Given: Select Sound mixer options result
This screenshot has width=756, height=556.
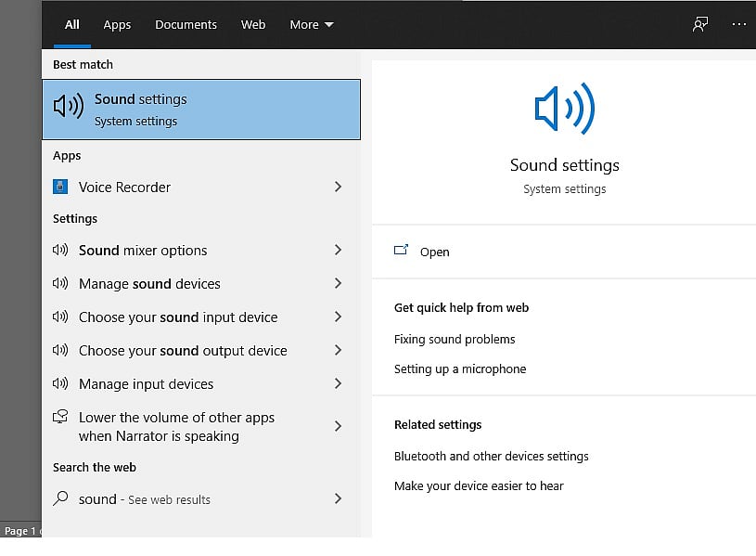Looking at the screenshot, I should (x=201, y=250).
